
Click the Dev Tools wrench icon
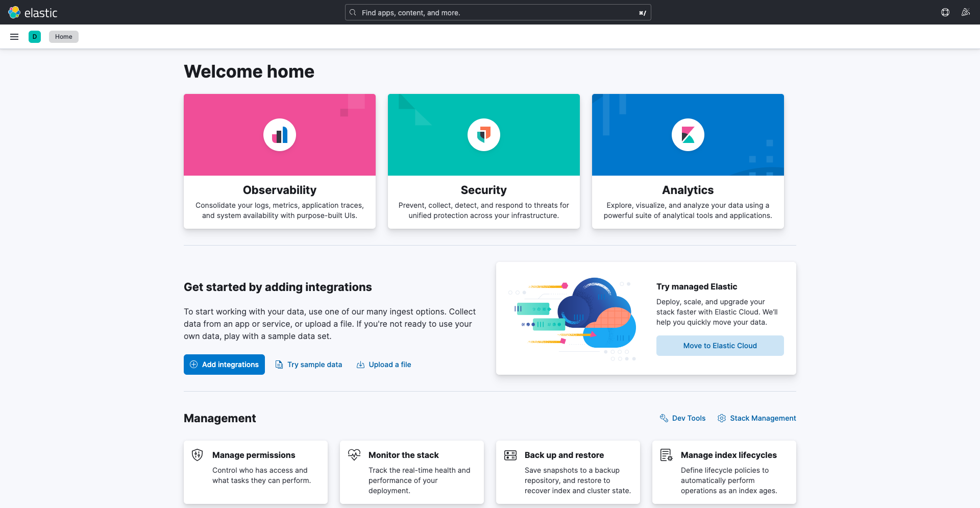coord(664,418)
